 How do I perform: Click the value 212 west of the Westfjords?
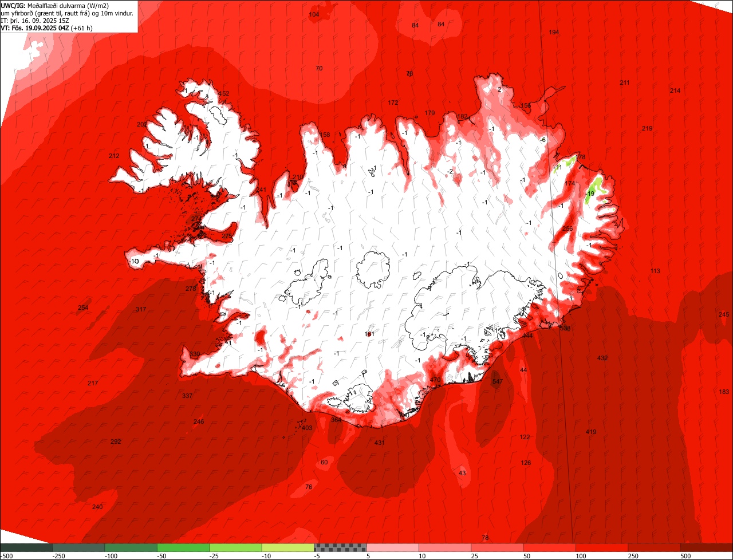[x=114, y=156]
